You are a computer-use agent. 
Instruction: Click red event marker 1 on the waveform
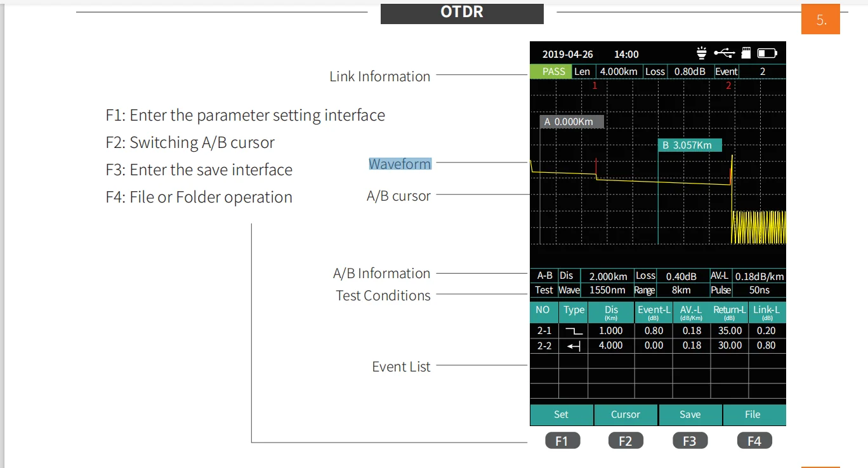coord(595,86)
